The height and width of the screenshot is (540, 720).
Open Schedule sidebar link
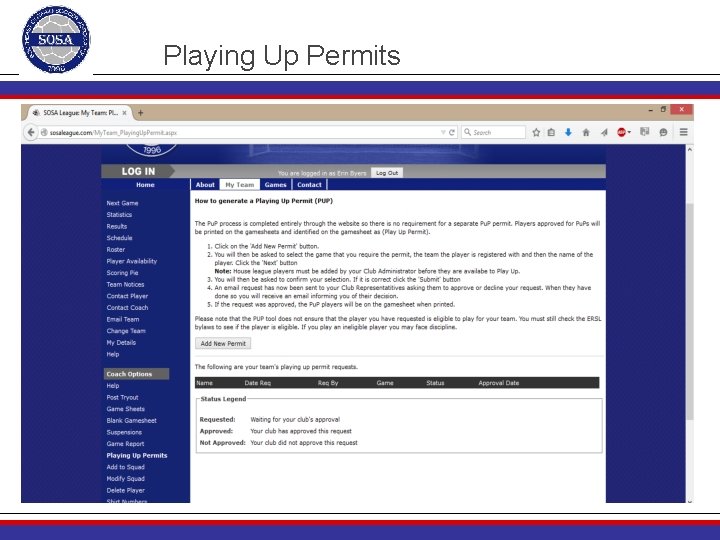[x=119, y=238]
